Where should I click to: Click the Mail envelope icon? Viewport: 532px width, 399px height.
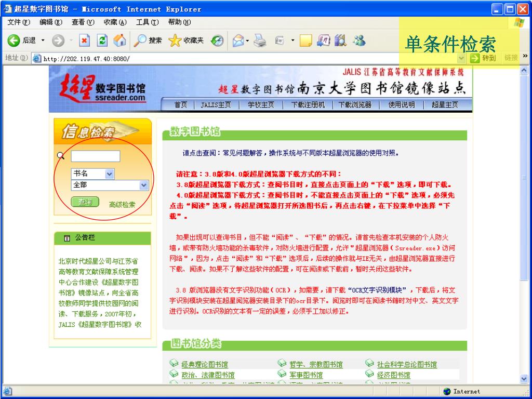point(238,41)
